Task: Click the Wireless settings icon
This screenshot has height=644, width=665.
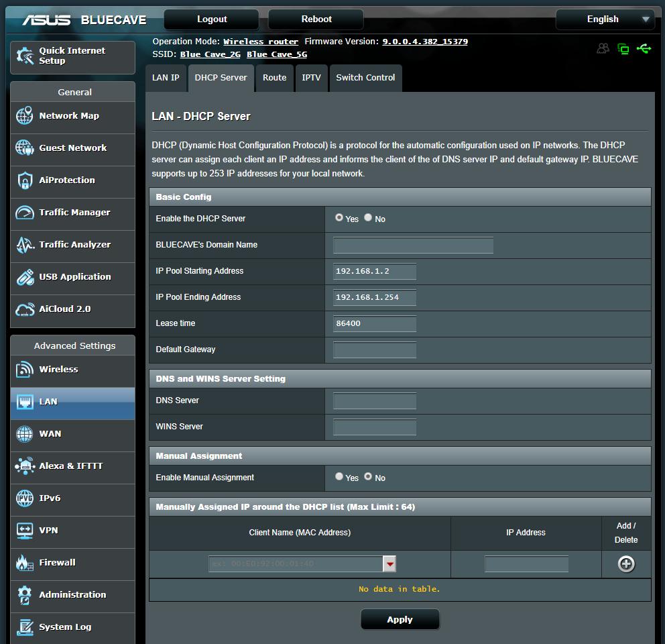Action: pyautogui.click(x=24, y=370)
